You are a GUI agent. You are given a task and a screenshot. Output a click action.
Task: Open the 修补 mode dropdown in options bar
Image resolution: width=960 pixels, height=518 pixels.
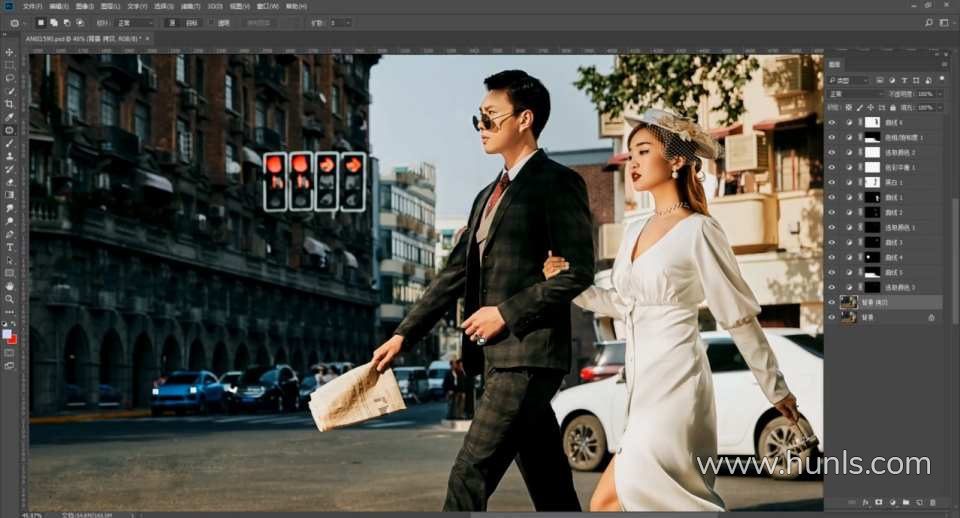(134, 22)
